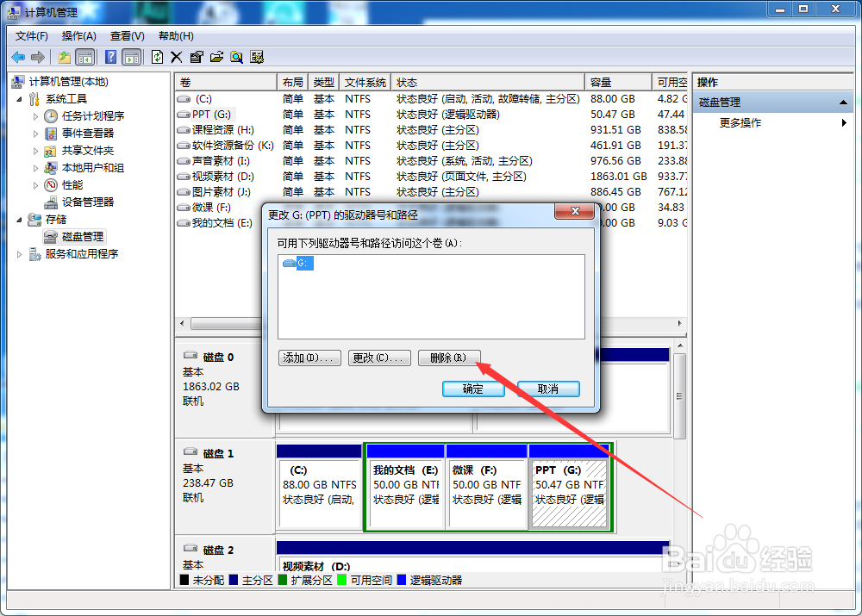The height and width of the screenshot is (616, 862).
Task: Open the 查看(V) menu
Action: (126, 36)
